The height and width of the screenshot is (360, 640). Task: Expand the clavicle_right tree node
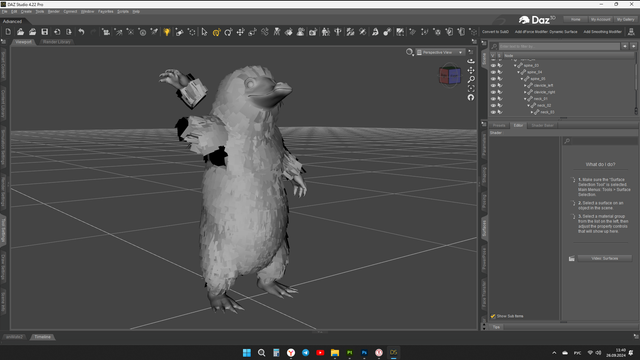coord(525,92)
